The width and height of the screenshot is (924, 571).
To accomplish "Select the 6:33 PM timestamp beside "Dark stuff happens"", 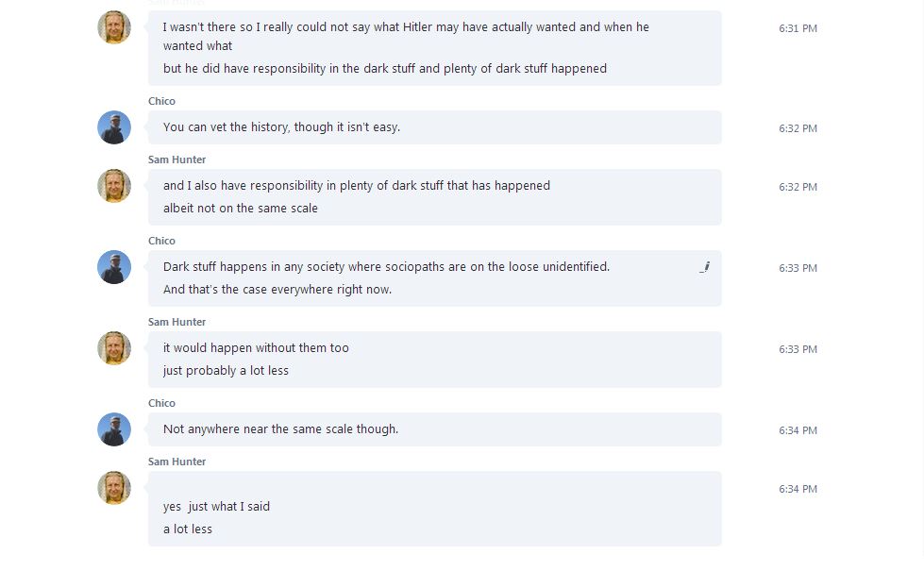I will (798, 268).
